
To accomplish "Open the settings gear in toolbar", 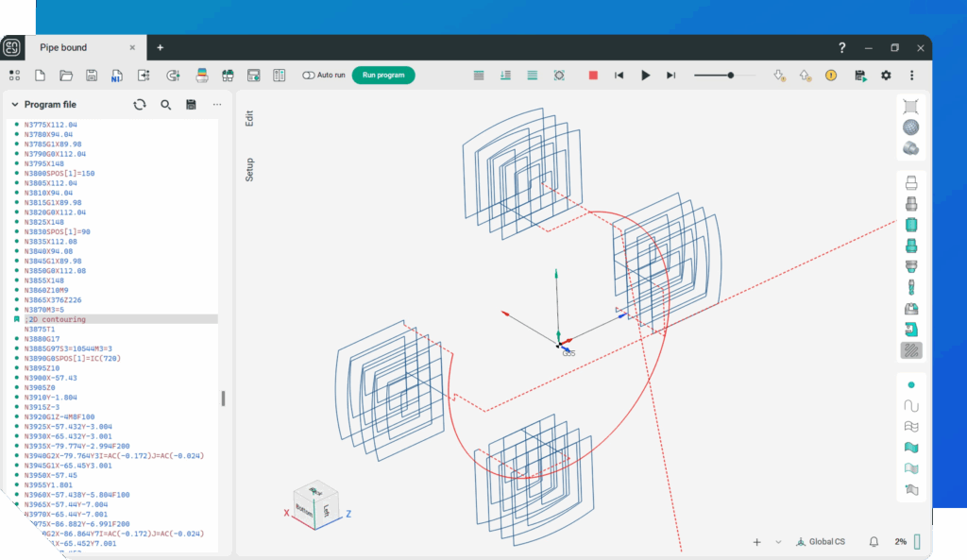I will click(x=886, y=76).
